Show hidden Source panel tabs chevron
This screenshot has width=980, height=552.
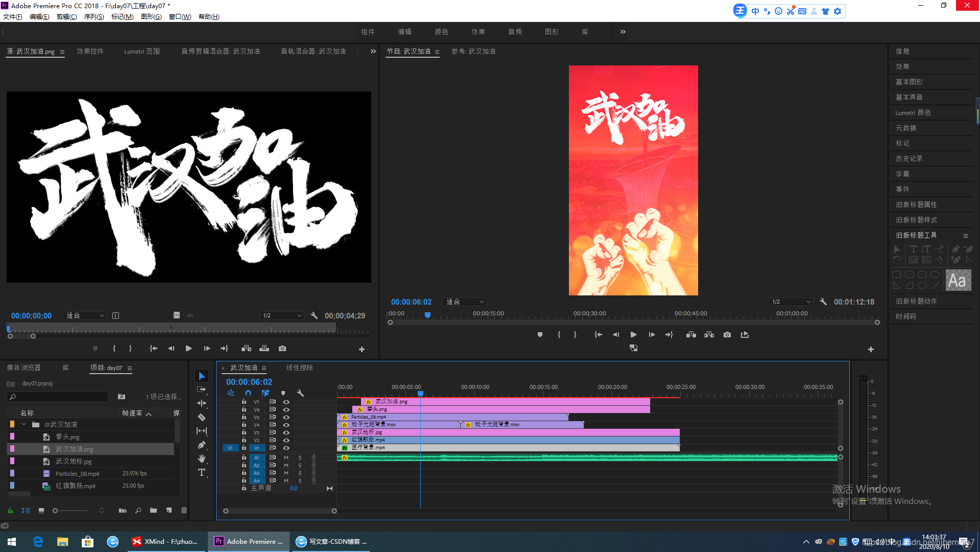pos(373,51)
